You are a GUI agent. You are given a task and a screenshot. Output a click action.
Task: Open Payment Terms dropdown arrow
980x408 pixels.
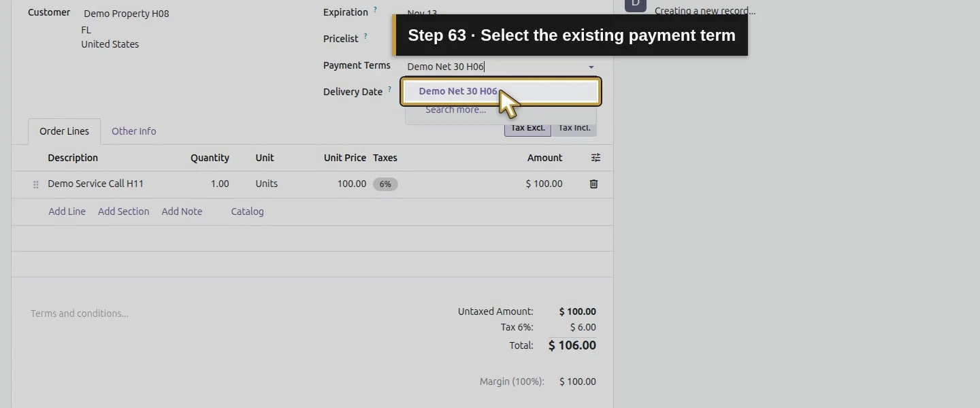point(591,67)
